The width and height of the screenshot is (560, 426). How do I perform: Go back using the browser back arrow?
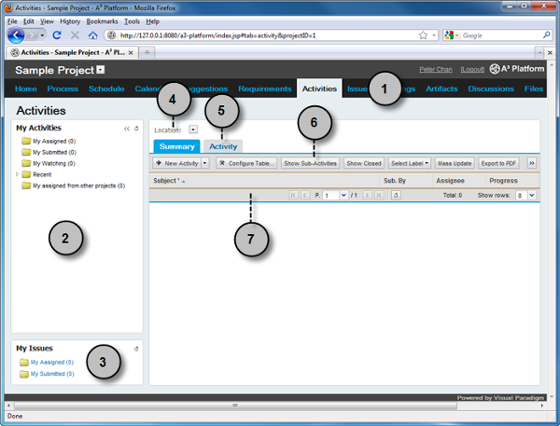[16, 35]
